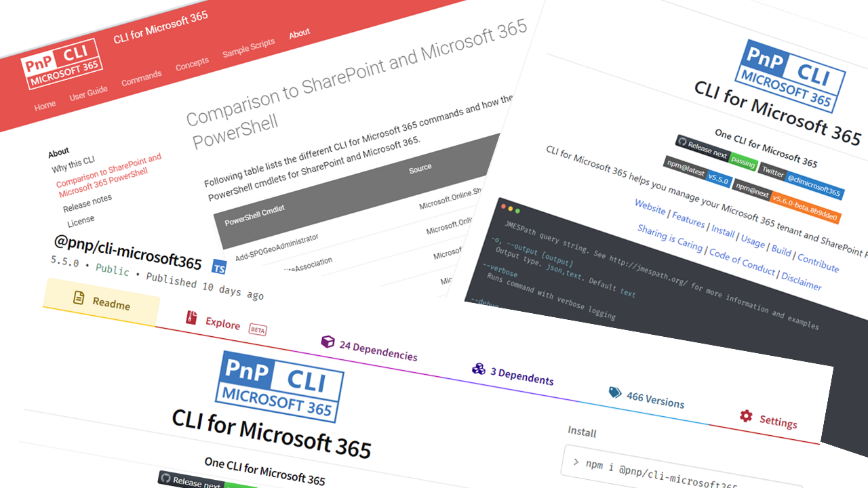Click the Readme document icon

pos(79,297)
